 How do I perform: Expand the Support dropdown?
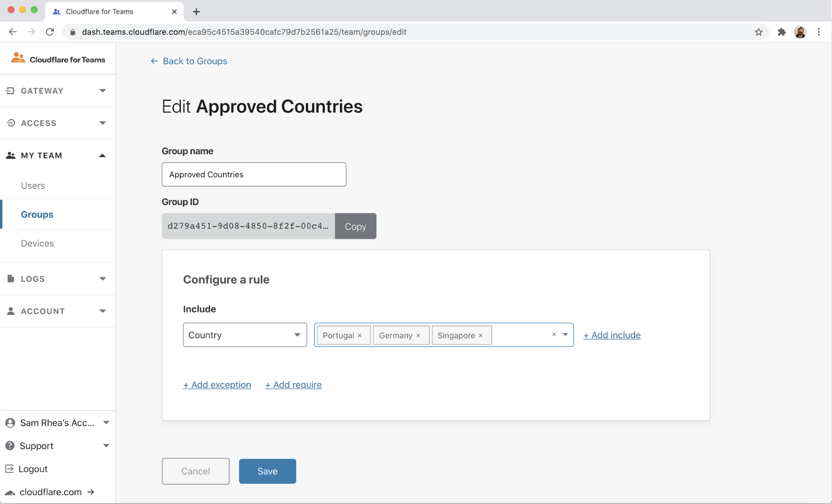click(106, 446)
